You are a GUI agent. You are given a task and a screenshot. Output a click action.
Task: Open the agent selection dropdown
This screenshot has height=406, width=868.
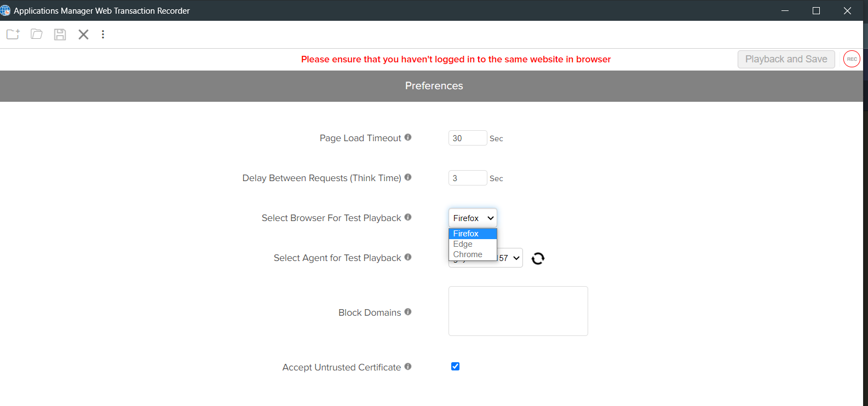point(510,258)
